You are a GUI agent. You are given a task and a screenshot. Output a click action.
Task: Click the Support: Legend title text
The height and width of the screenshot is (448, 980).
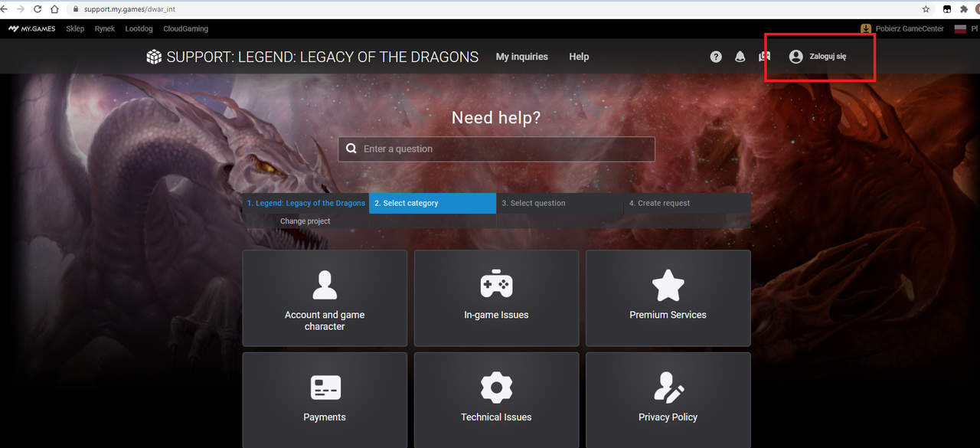[322, 57]
